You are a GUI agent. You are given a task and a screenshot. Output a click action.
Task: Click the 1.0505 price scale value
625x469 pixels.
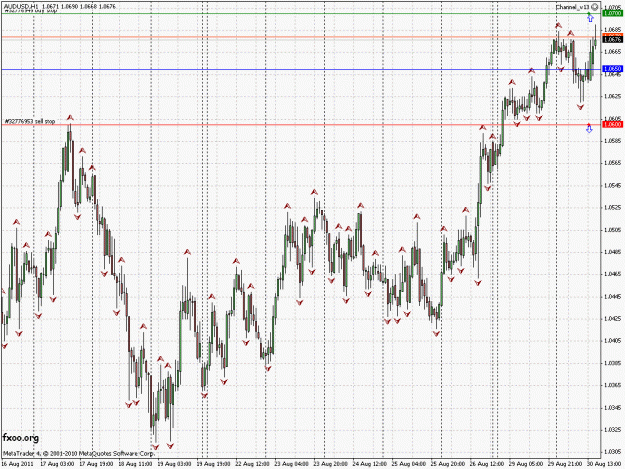click(x=613, y=230)
